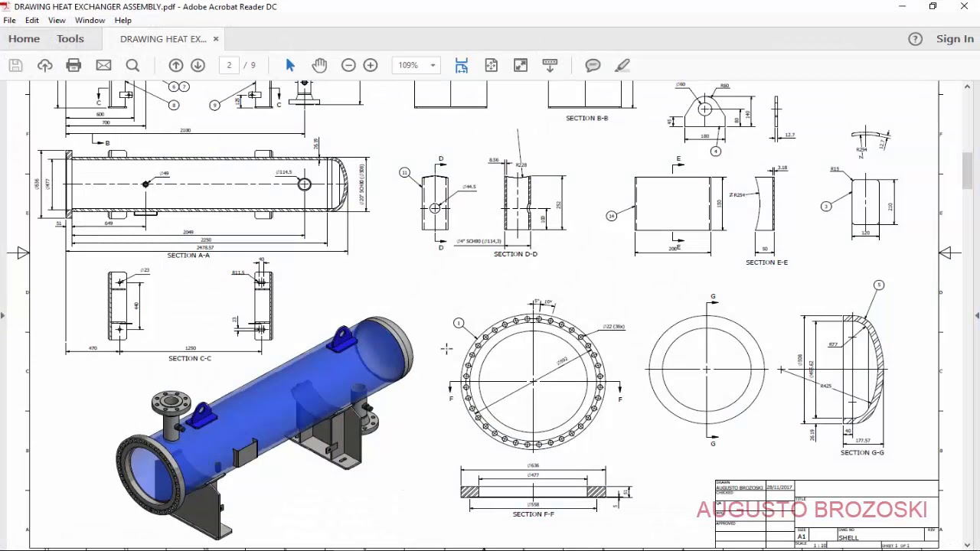Close the DRAWING HEAT EX... document tab
Image resolution: width=980 pixels, height=551 pixels.
[x=216, y=39]
